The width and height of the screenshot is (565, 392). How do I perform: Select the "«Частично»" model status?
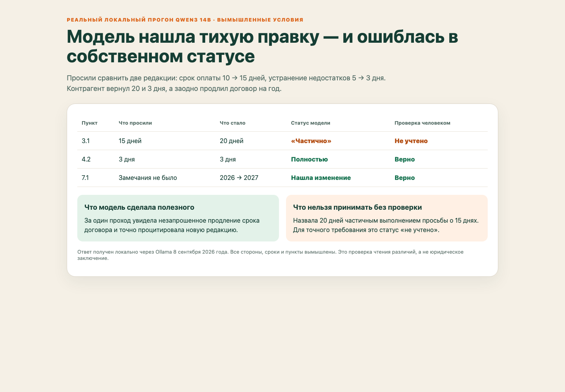pos(311,141)
